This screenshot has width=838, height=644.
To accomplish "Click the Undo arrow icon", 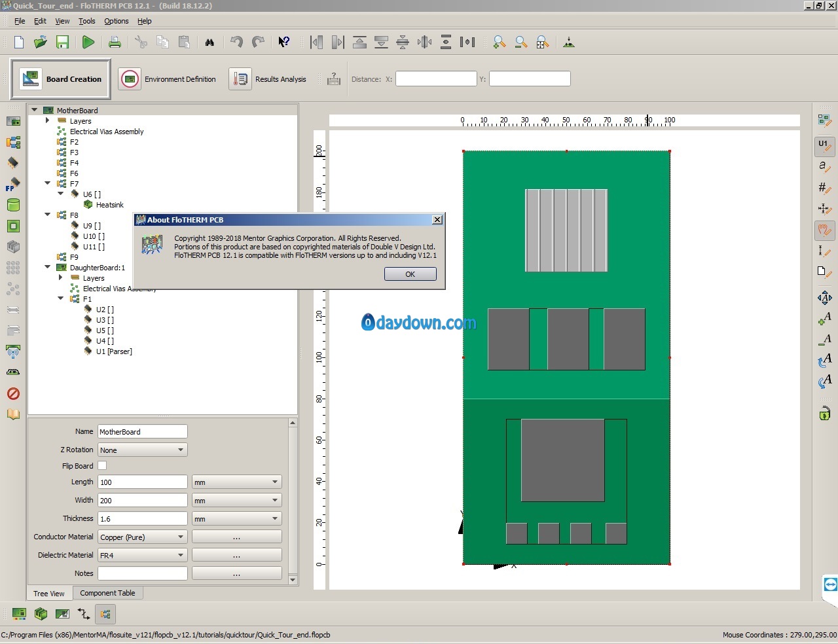I will pos(236,43).
